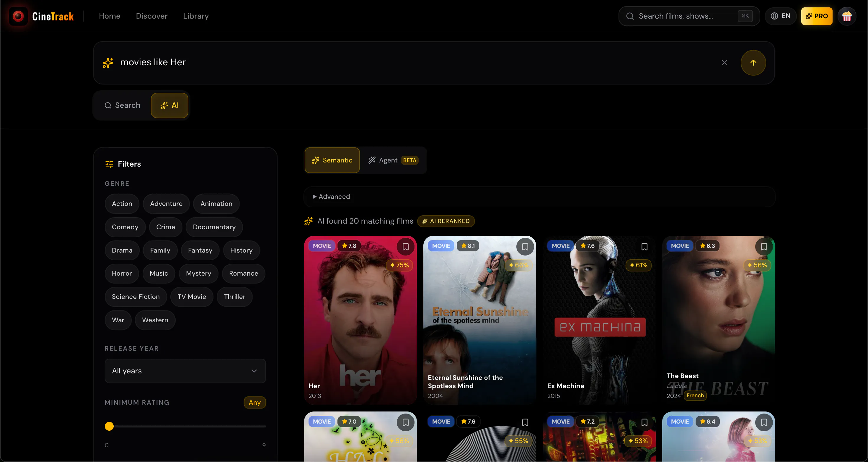Click the ⌘K shortcut badge
The image size is (868, 462).
coord(745,16)
